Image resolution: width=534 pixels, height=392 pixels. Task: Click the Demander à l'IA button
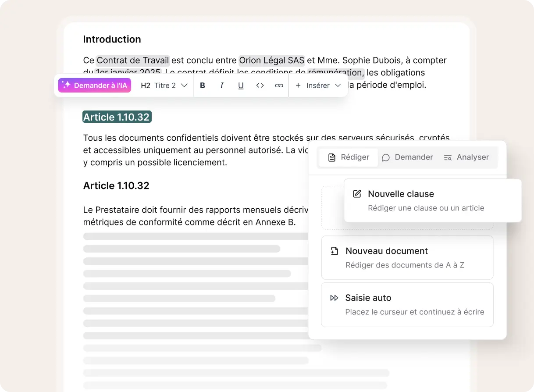tap(95, 85)
